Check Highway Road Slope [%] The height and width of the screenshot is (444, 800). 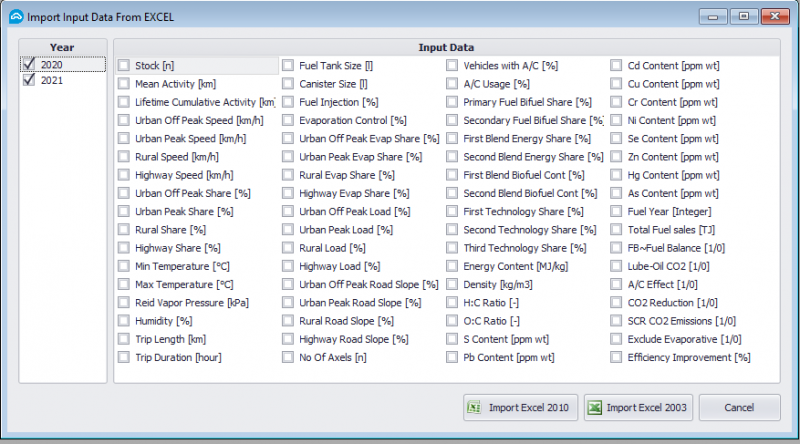(288, 339)
